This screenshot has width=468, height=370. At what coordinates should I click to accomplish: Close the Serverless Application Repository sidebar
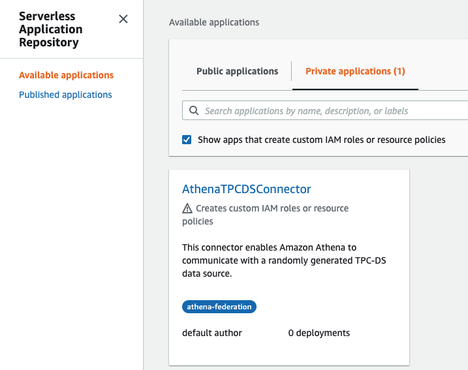[123, 19]
